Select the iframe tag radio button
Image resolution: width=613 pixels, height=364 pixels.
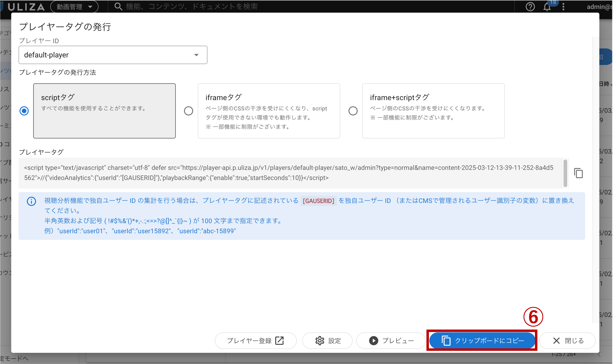[188, 111]
